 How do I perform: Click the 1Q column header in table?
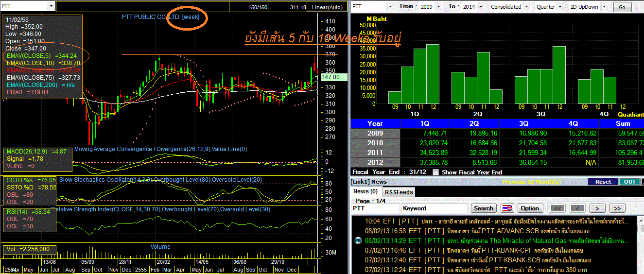[x=425, y=123]
